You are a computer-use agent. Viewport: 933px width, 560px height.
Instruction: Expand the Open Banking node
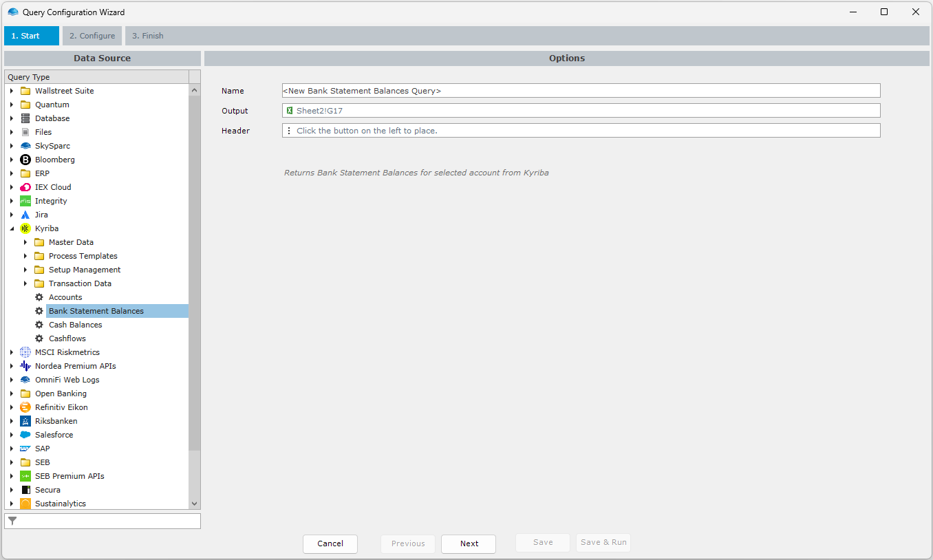tap(11, 394)
